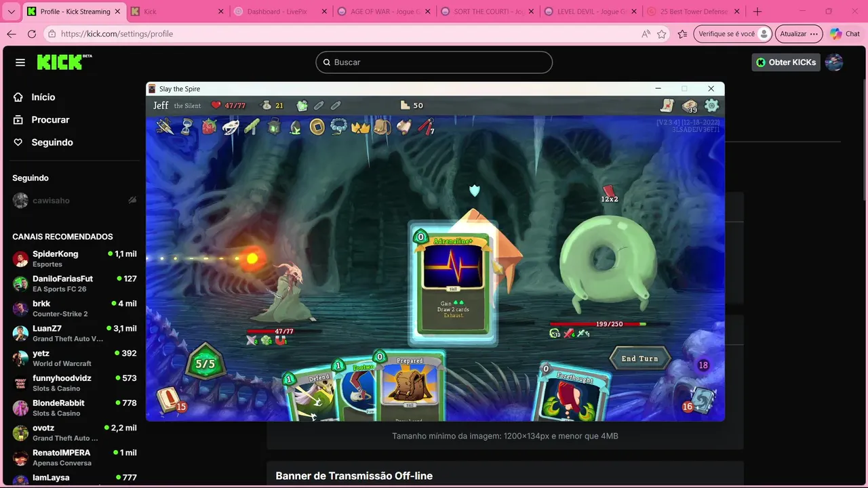This screenshot has width=868, height=488.
Task: Open the deck icon showing 39 cards
Action: click(x=690, y=106)
